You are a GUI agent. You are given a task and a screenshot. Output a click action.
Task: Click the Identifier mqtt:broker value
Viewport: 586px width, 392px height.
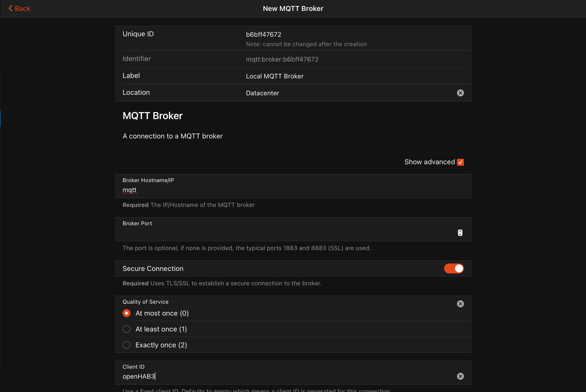[282, 59]
